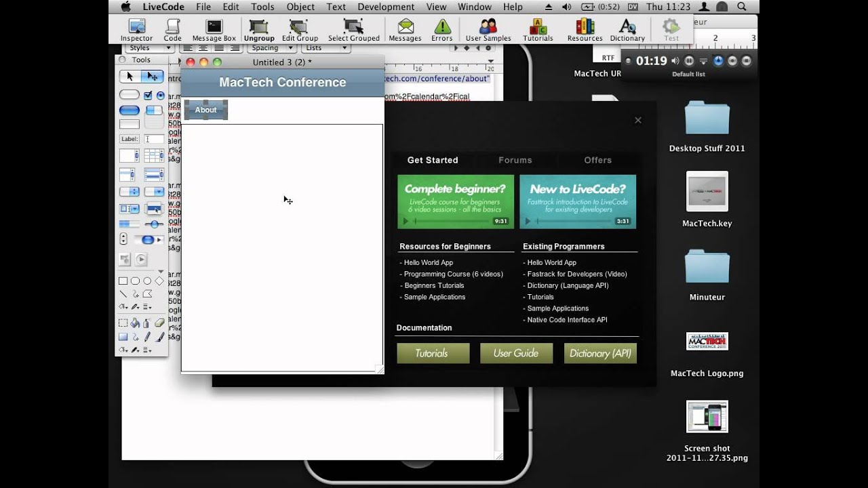
Task: Select the Get Started tab
Action: pos(433,160)
